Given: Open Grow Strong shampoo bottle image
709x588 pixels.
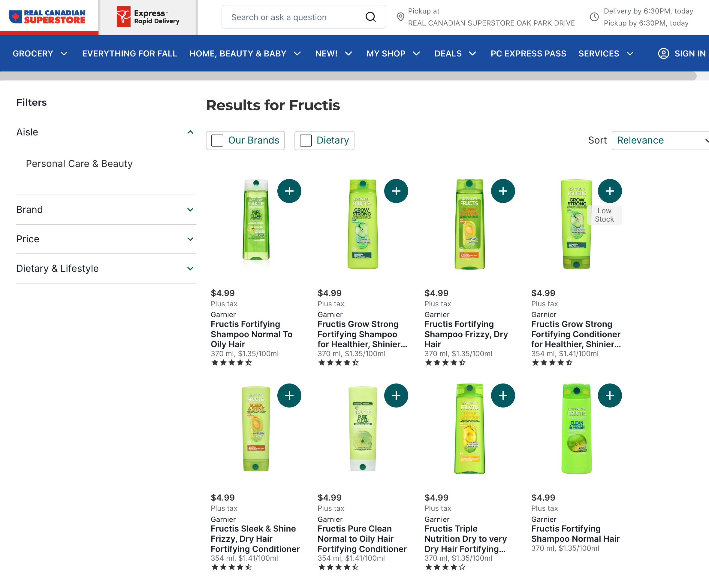Looking at the screenshot, I should point(363,224).
